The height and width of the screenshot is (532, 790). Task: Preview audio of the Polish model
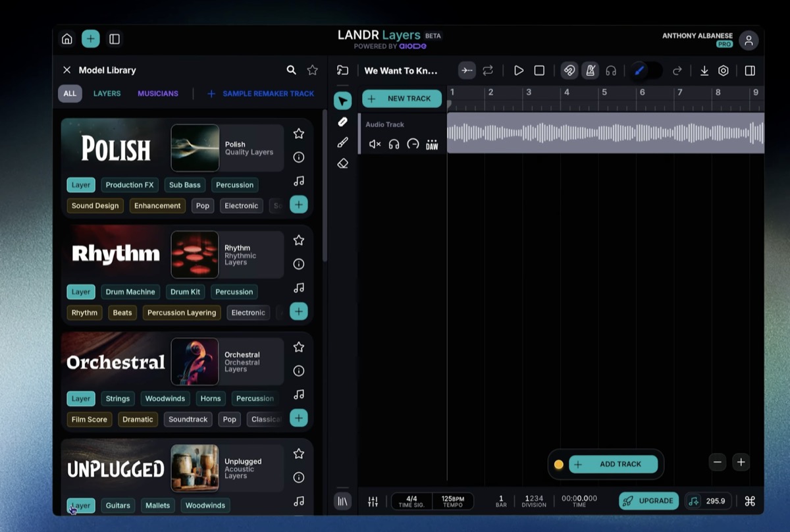click(299, 181)
